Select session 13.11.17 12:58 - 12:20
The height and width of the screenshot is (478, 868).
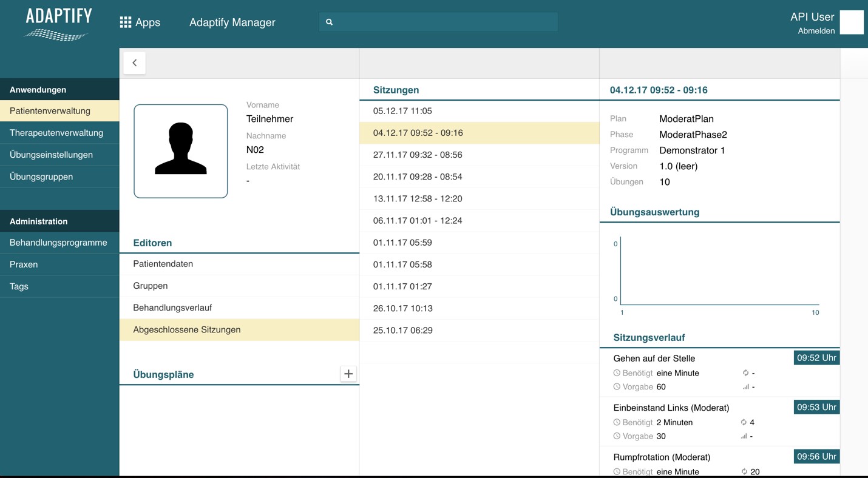click(479, 198)
